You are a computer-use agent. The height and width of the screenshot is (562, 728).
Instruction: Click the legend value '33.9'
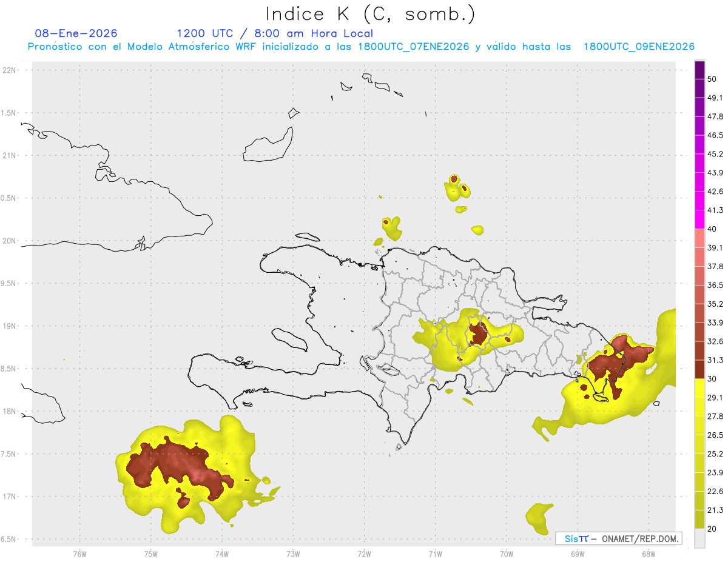pos(715,323)
